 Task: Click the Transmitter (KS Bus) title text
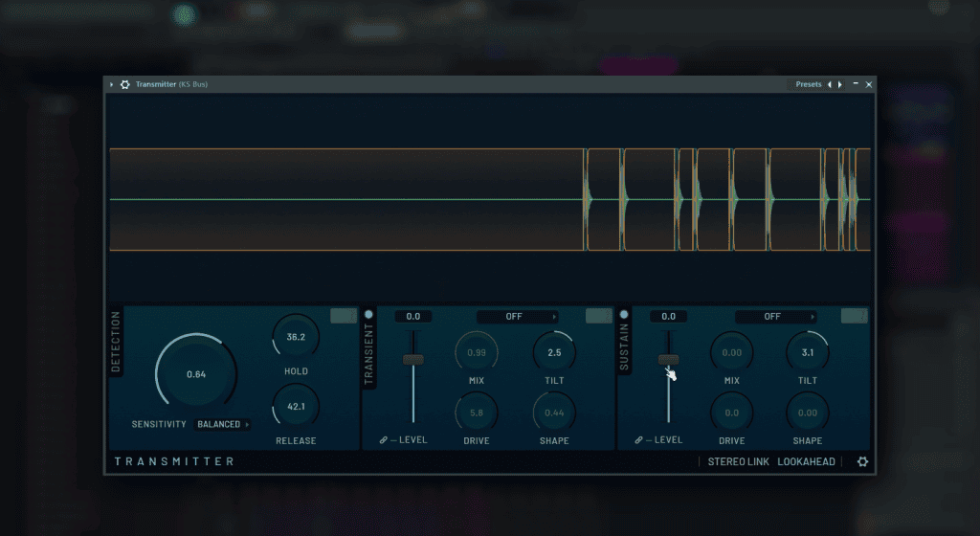(x=171, y=84)
